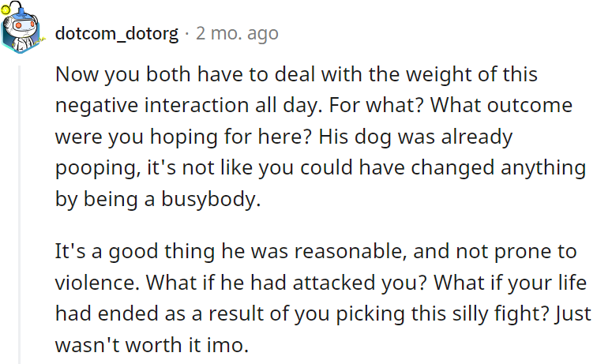Click the paragraph starting "Now you both"
597x364 pixels.
point(316,137)
